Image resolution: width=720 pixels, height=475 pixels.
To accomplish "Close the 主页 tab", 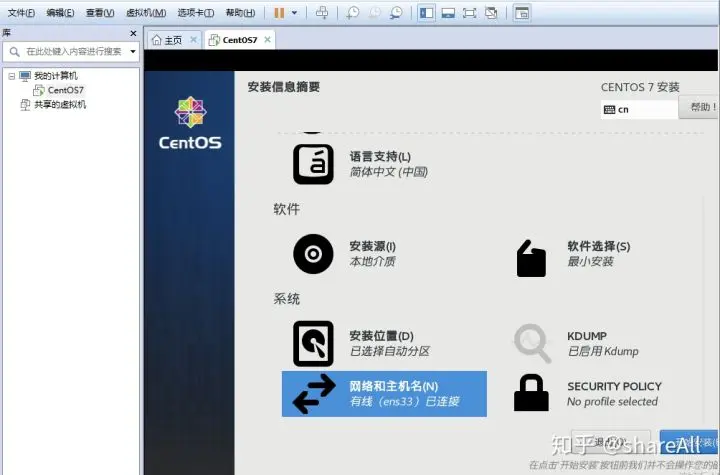I will 193,40.
